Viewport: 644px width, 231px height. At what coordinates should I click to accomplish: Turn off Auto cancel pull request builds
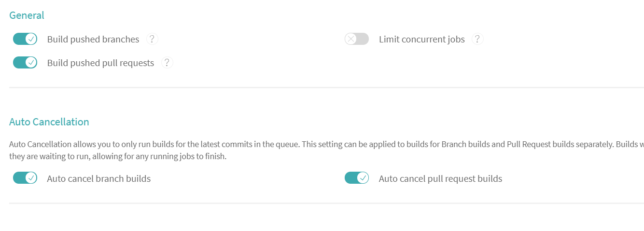357,178
